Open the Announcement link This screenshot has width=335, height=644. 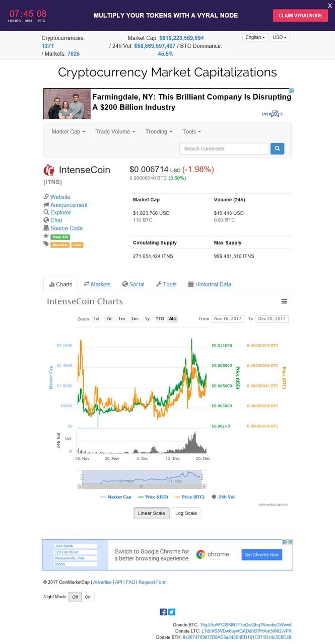(69, 205)
